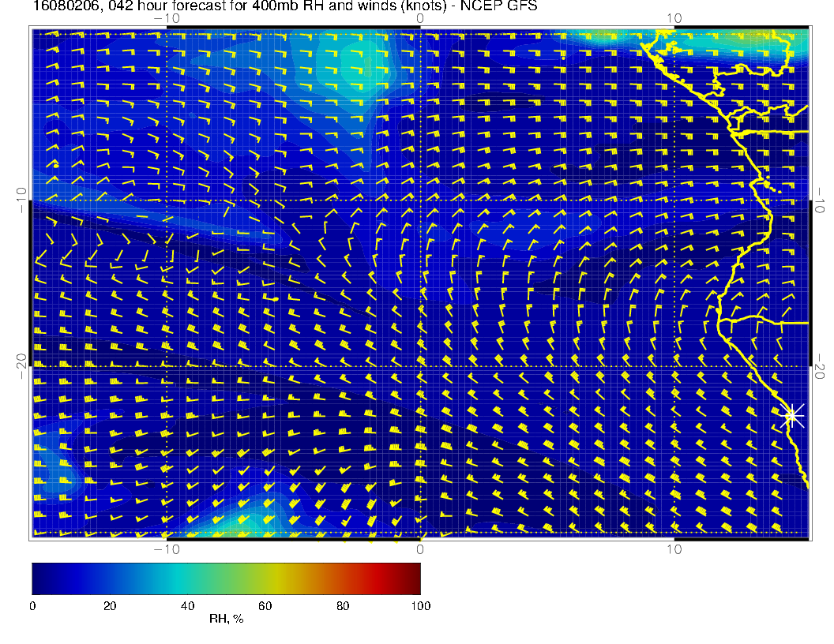Viewport: 834px width, 644px height.
Task: Click the white star location marker
Action: point(792,415)
